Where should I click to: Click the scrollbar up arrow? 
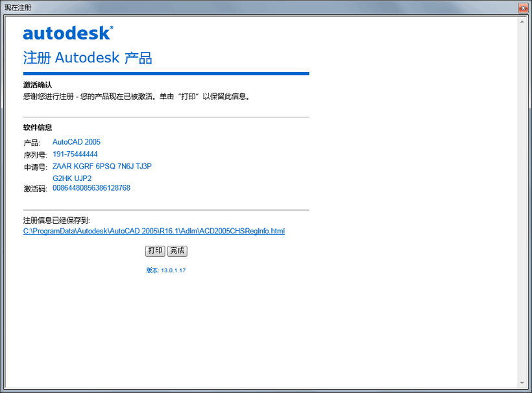pos(521,20)
